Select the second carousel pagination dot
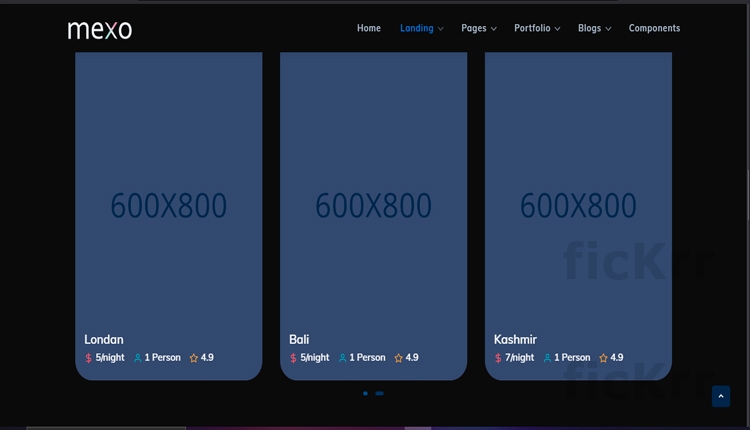Viewport: 750px width, 430px height. tap(380, 394)
